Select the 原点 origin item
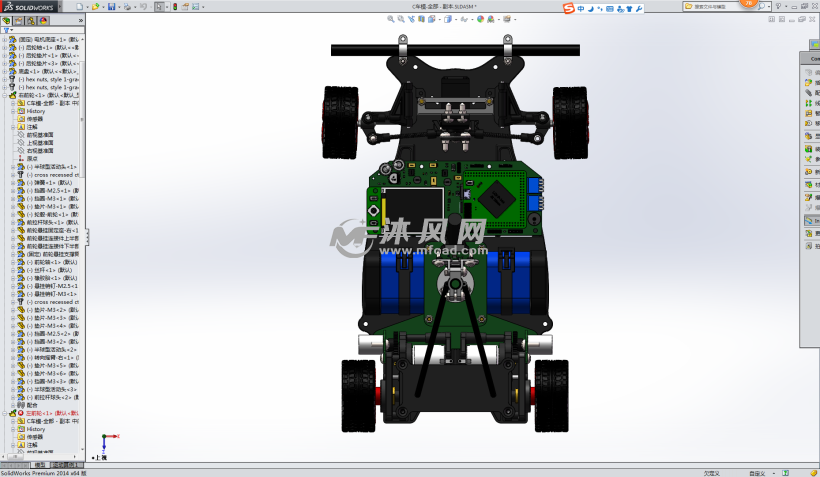 pos(32,158)
